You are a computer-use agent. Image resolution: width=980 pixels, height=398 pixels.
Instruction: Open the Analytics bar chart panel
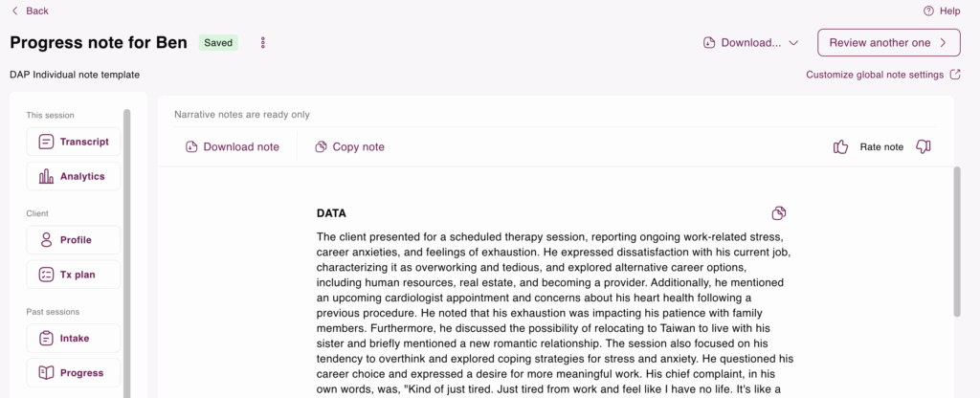pos(74,176)
